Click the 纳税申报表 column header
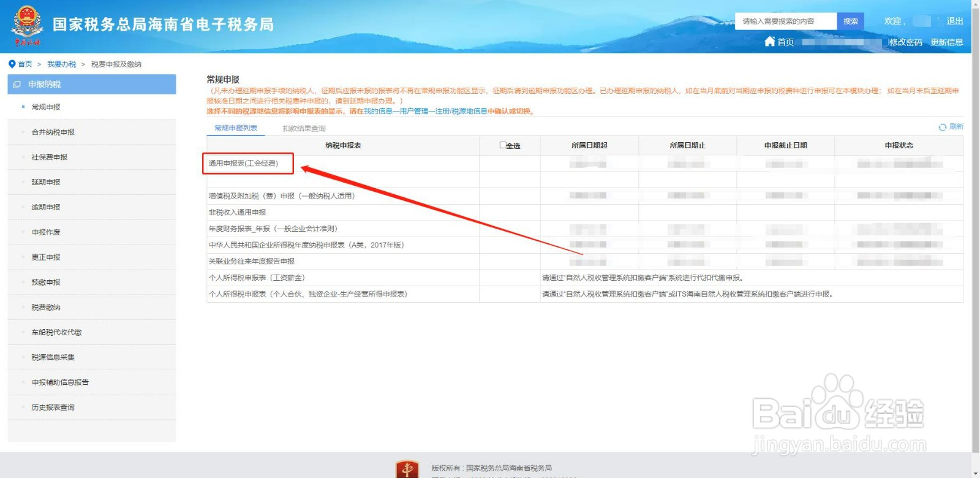This screenshot has height=478, width=980. (x=343, y=146)
